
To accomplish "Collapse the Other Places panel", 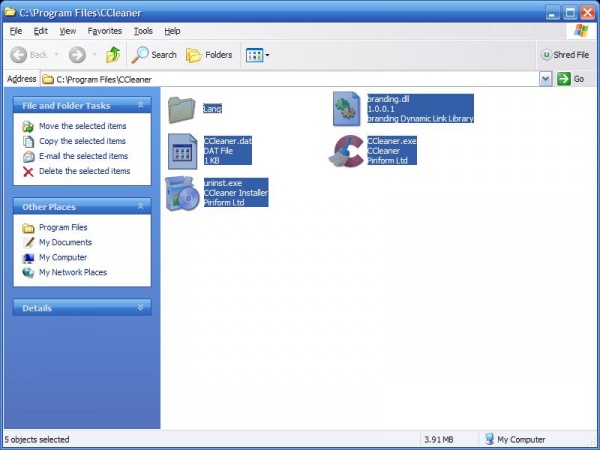I will pos(140,206).
